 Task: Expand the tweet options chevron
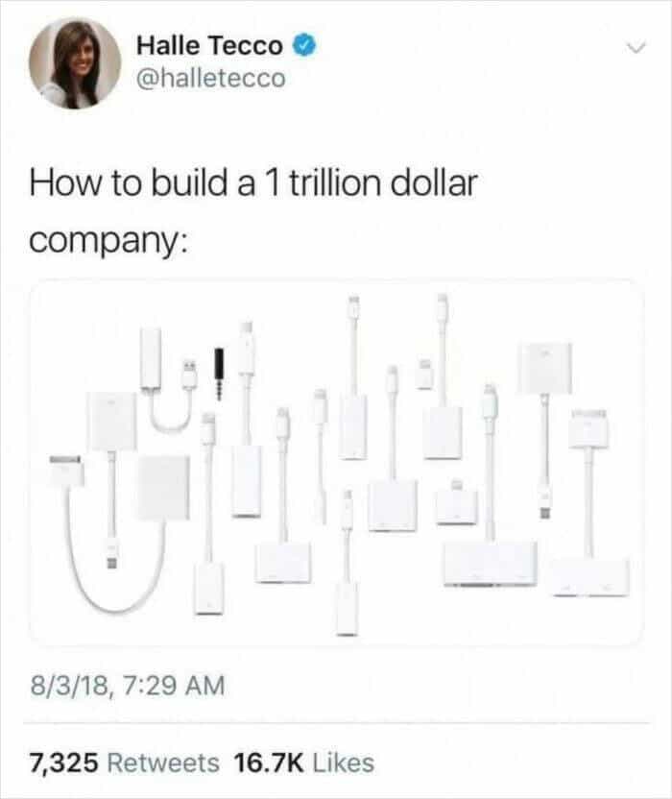pyautogui.click(x=636, y=47)
